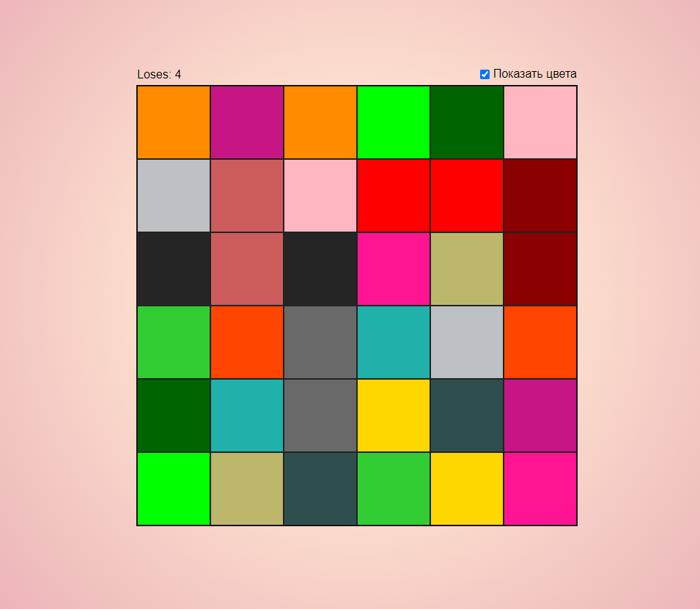700x609 pixels.
Task: Select the purple tile at fifth row right
Action: (539, 415)
